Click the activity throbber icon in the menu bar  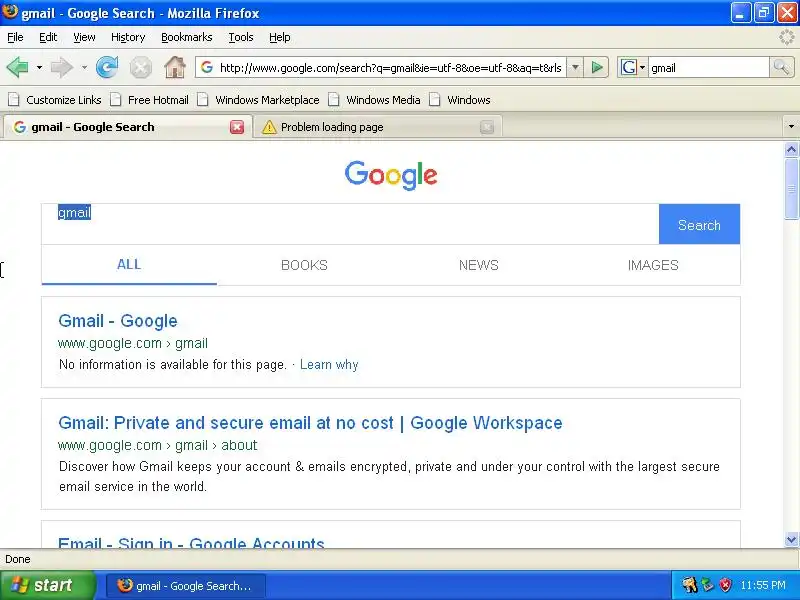click(787, 37)
